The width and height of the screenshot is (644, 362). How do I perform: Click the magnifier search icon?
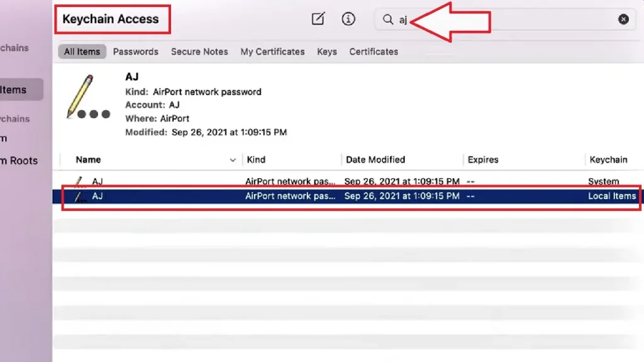[x=387, y=20]
